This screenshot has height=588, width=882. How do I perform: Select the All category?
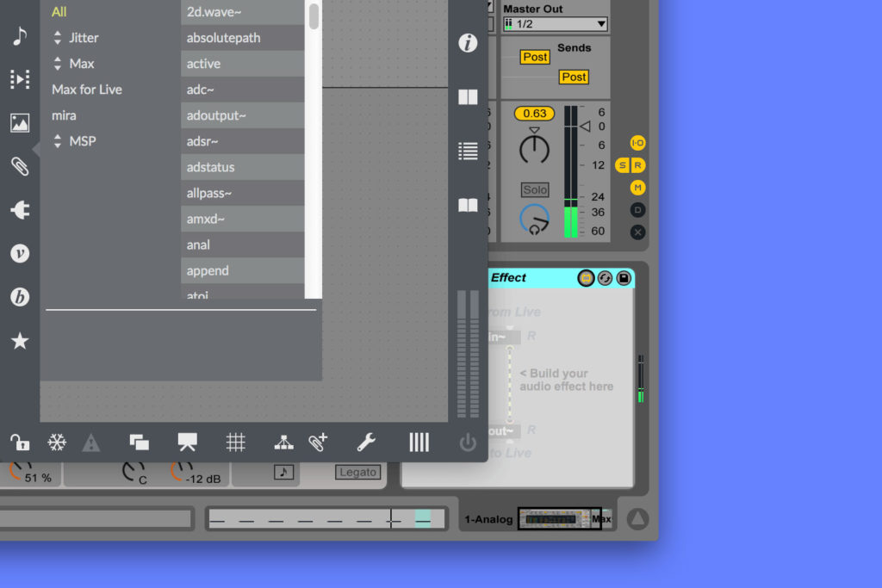(59, 12)
